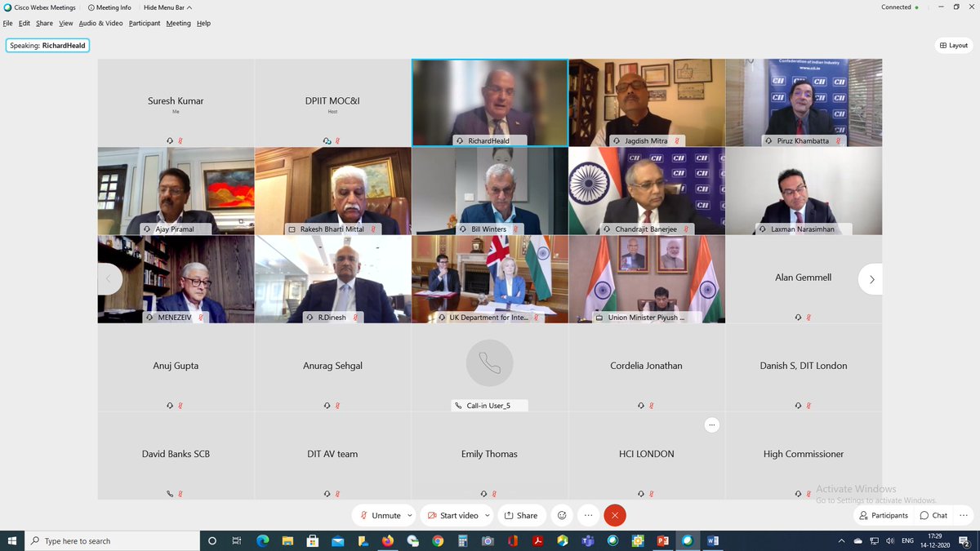The height and width of the screenshot is (551, 980).
Task: Click the Speaking: RichardHeald indicator
Action: click(x=47, y=46)
